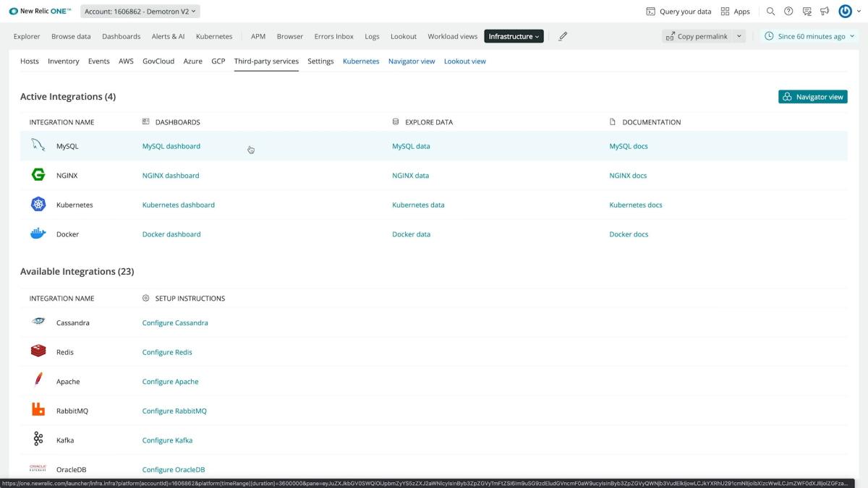
Task: Click the green Navigator view button
Action: point(813,97)
